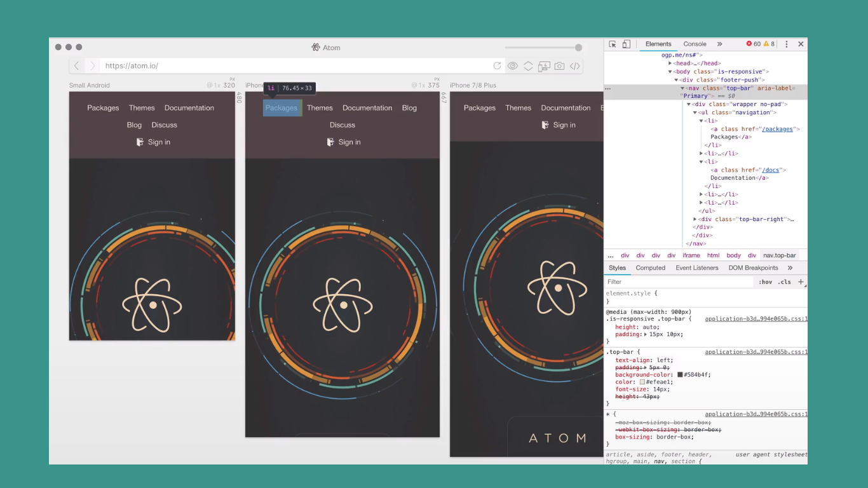Click the iPhone 7/8 Plus device label
The width and height of the screenshot is (868, 488).
click(x=473, y=85)
